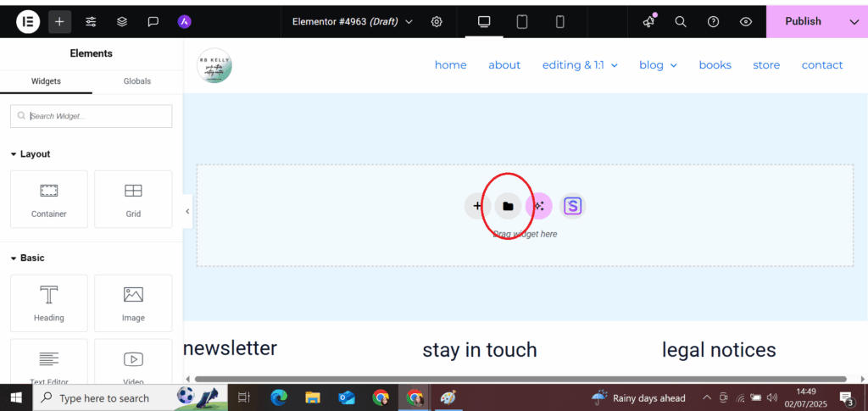
Task: Switch to mobile preview mode
Action: 559,21
